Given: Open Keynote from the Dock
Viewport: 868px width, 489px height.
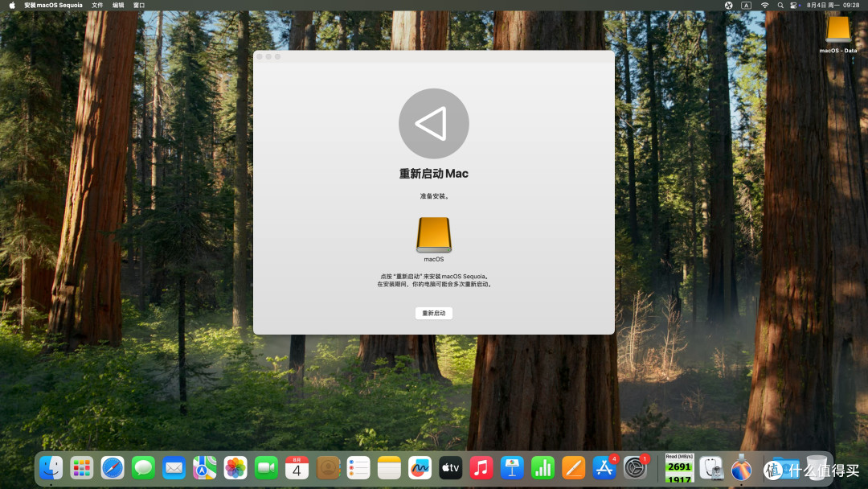Looking at the screenshot, I should (512, 468).
